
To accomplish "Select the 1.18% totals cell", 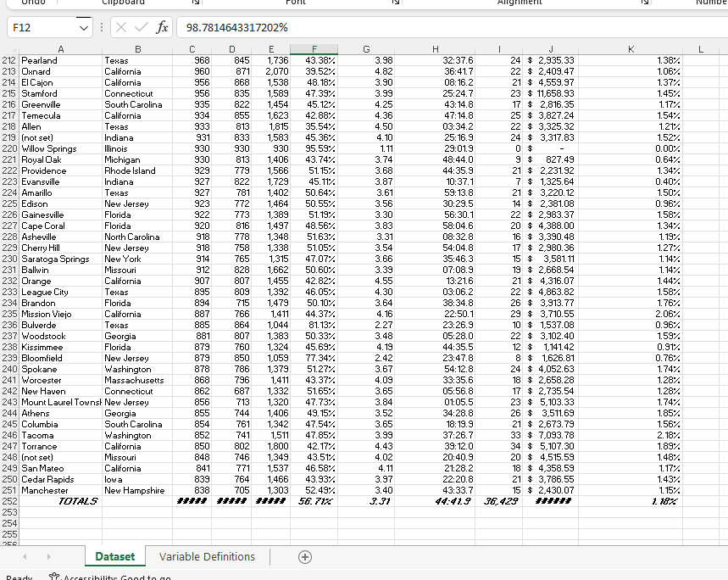I will point(631,501).
